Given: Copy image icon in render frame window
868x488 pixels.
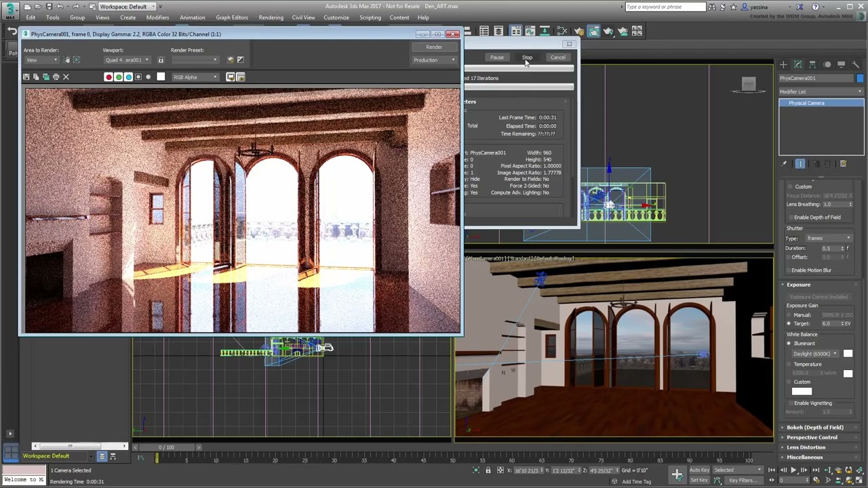Looking at the screenshot, I should coord(36,77).
